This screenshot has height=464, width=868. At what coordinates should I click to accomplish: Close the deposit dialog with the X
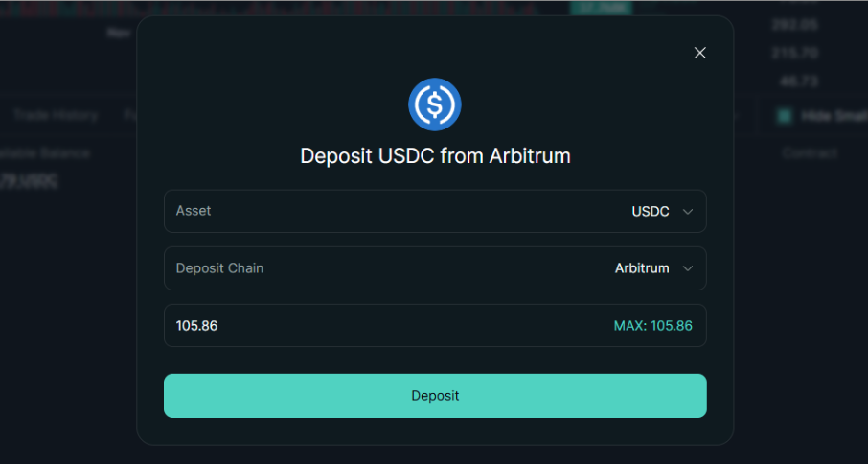click(x=699, y=53)
